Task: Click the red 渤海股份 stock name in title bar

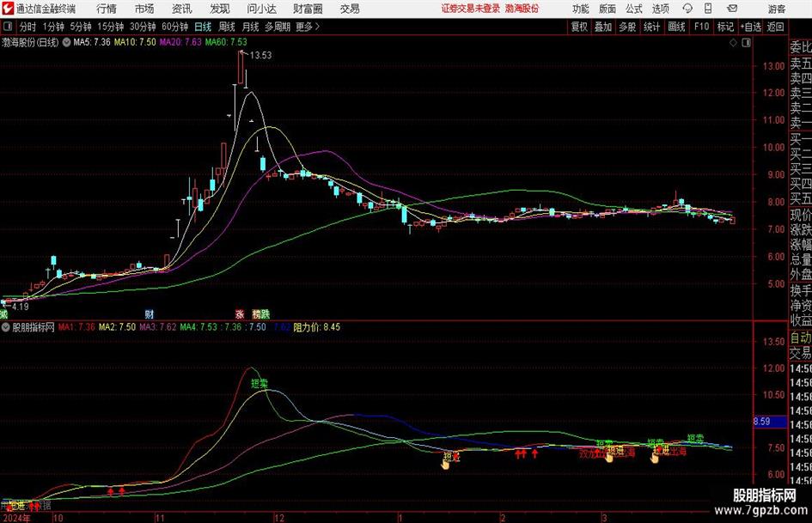Action: 522,9
